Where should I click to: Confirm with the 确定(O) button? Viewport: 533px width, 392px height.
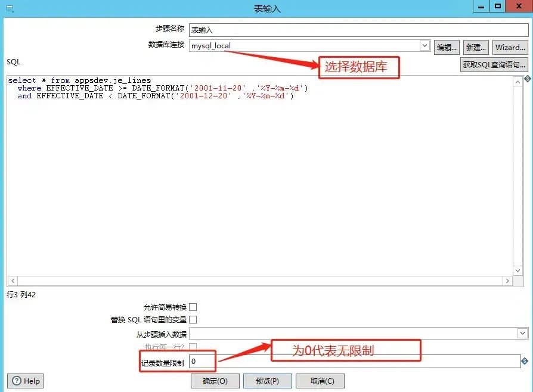[x=215, y=381]
